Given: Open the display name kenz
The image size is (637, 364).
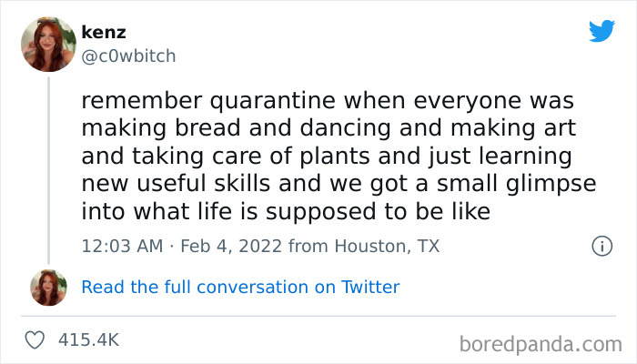Looking at the screenshot, I should point(104,33).
